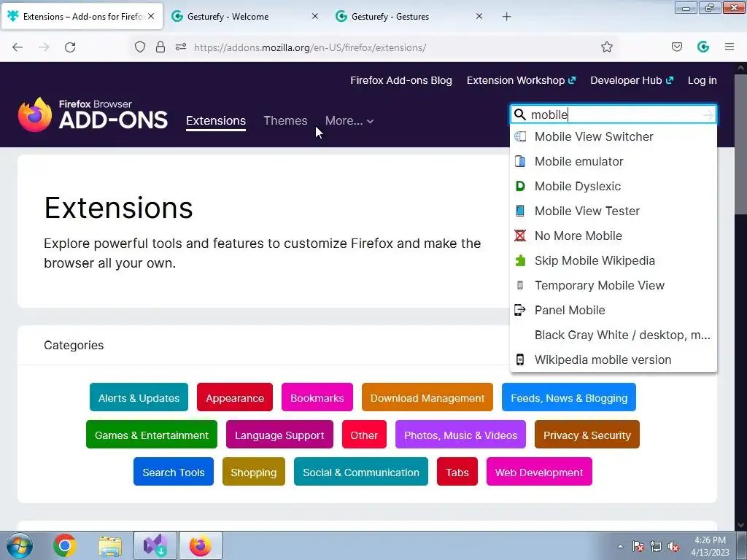Open Tabs category

click(457, 472)
